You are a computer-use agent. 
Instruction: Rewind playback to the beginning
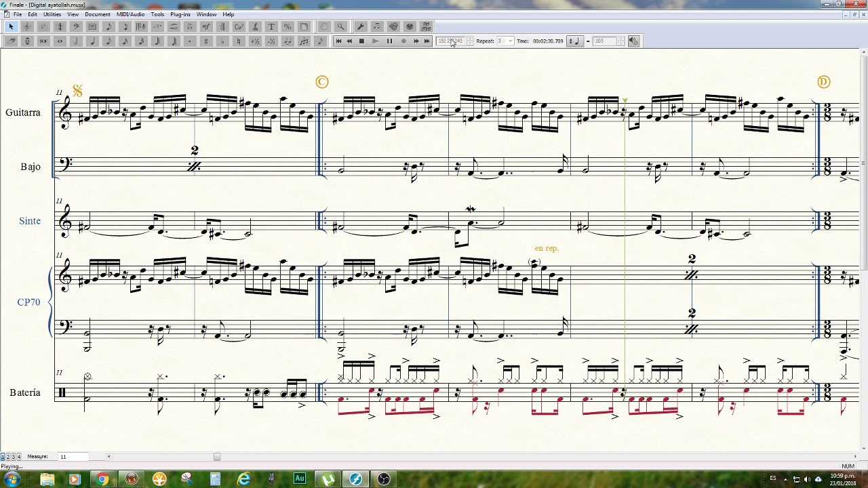338,41
